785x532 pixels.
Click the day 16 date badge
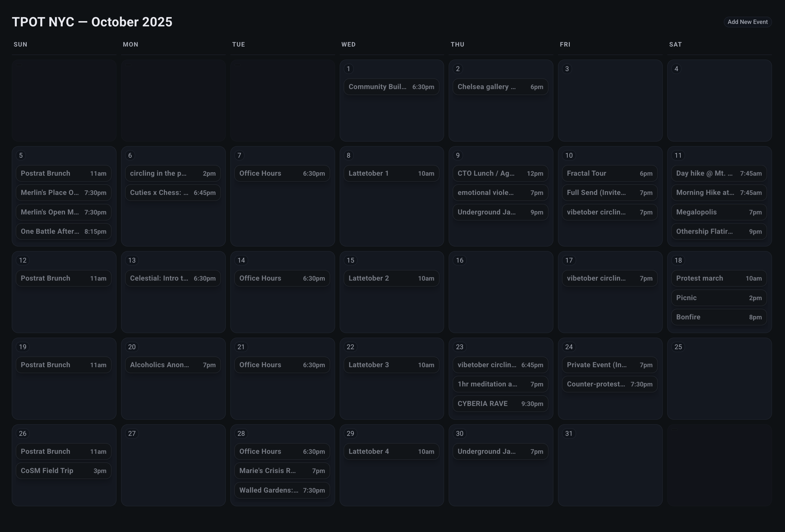pos(459,260)
